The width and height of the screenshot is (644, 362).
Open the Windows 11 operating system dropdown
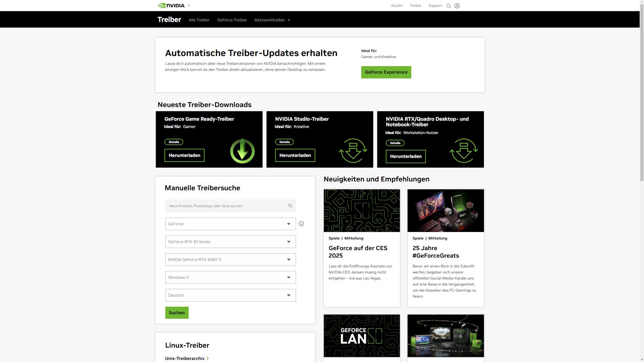230,277
